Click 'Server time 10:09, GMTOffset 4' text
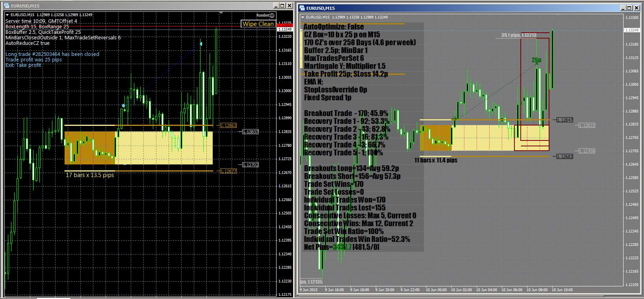Image resolution: width=644 pixels, height=299 pixels. pyautogui.click(x=41, y=21)
